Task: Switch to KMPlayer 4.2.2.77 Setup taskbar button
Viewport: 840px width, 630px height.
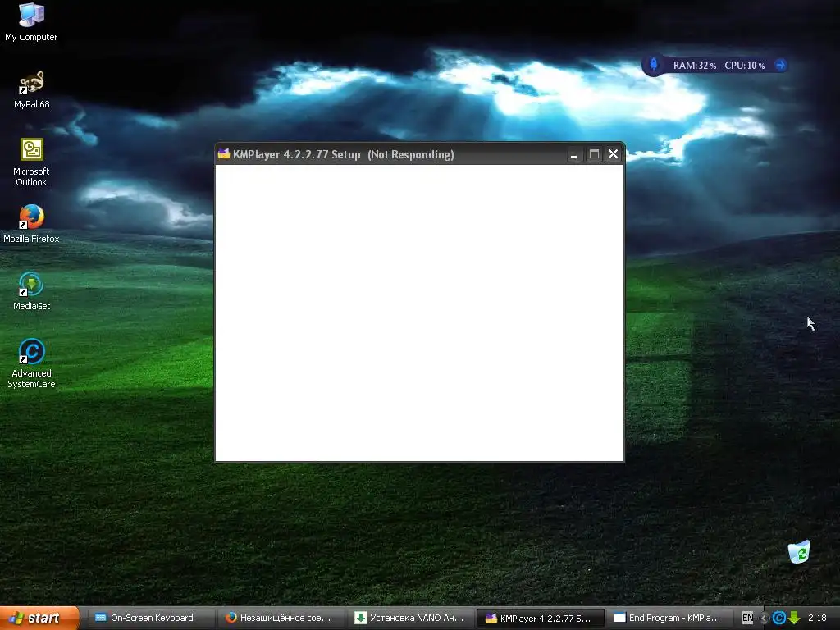Action: point(541,618)
